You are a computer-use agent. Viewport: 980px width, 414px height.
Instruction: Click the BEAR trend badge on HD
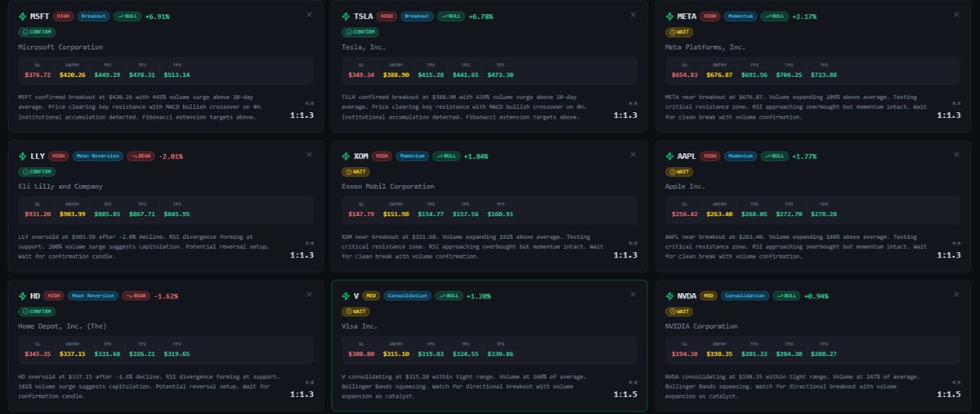point(136,296)
